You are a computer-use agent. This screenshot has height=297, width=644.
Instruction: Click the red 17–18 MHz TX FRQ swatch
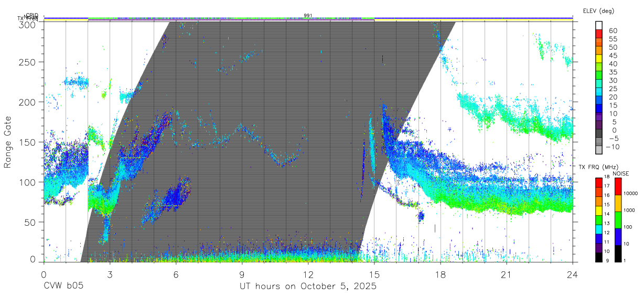(599, 182)
